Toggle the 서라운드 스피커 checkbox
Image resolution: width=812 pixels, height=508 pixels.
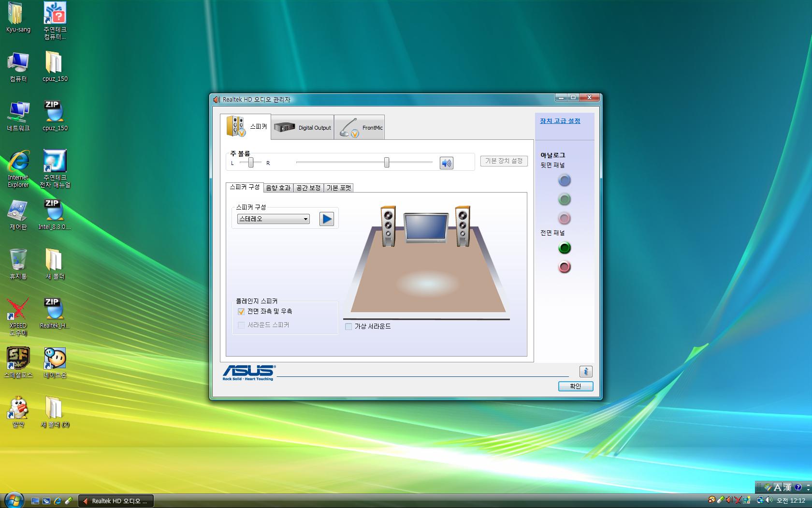point(241,325)
